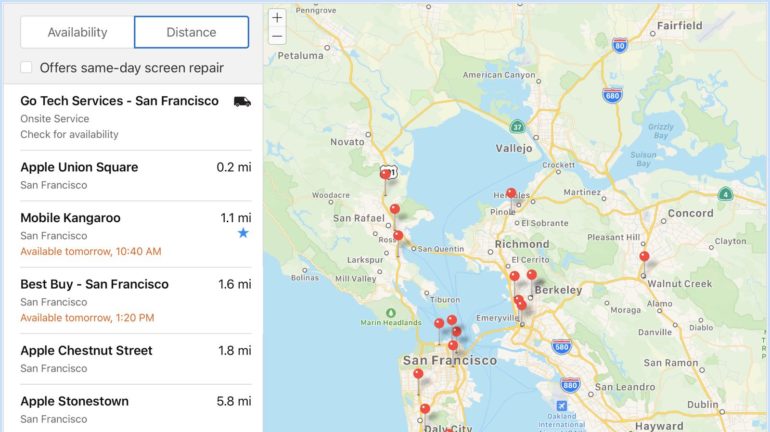The image size is (770, 432).
Task: Open the Apple Union Square location
Action: point(79,167)
